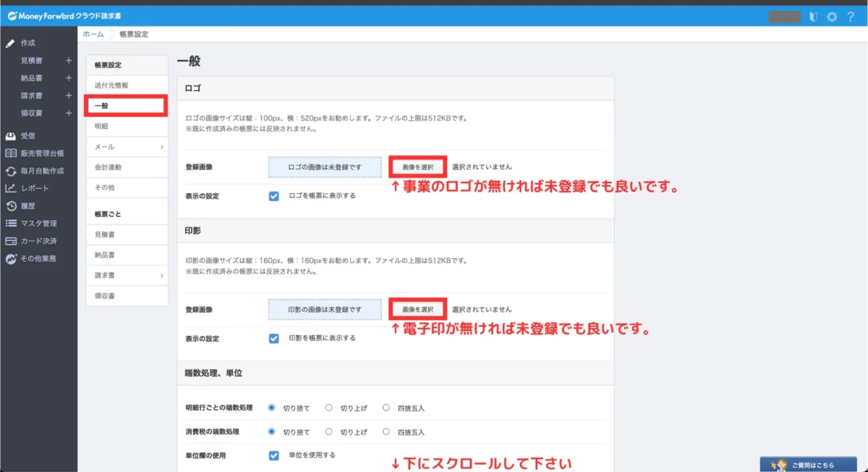Open 送付元情報 settings tab
This screenshot has height=472, width=868.
point(112,85)
